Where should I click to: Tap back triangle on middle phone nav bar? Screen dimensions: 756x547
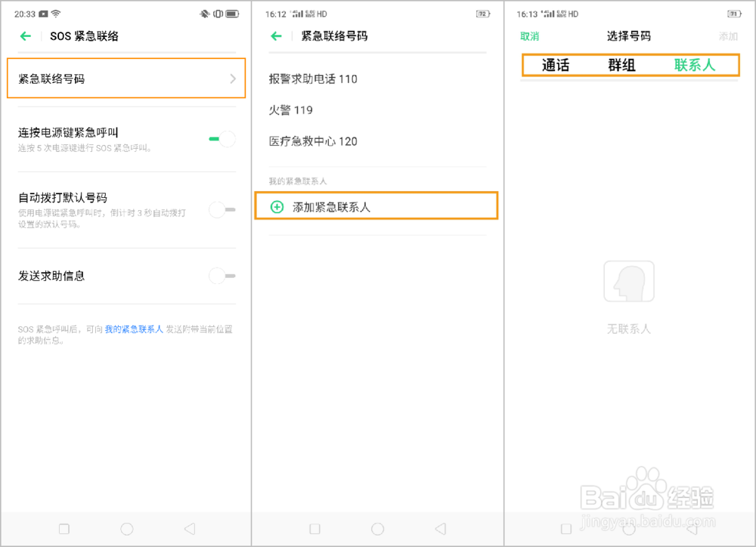click(x=440, y=529)
